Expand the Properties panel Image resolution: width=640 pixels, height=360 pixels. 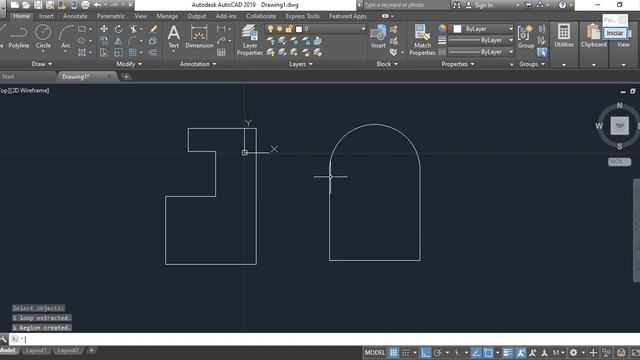coord(458,64)
